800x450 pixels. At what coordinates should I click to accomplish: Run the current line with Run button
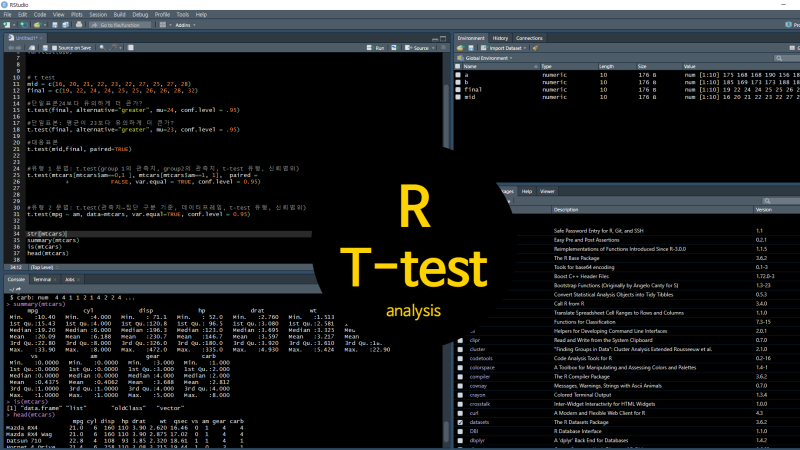[376, 48]
